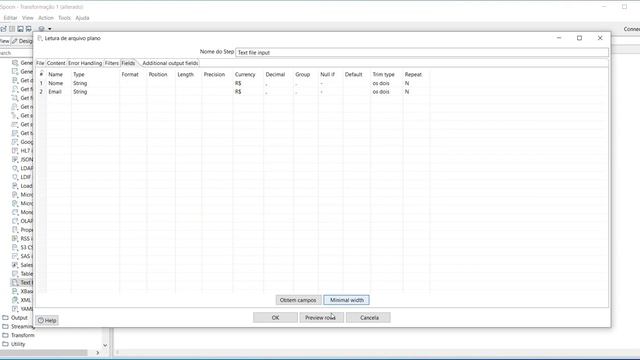Click the Minimal width button

[x=347, y=300]
